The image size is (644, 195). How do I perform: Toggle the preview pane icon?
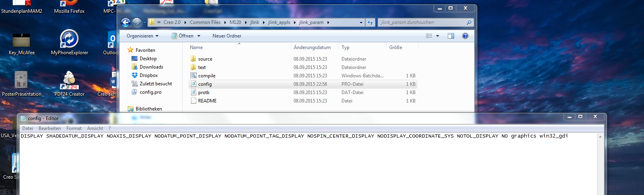pos(451,36)
